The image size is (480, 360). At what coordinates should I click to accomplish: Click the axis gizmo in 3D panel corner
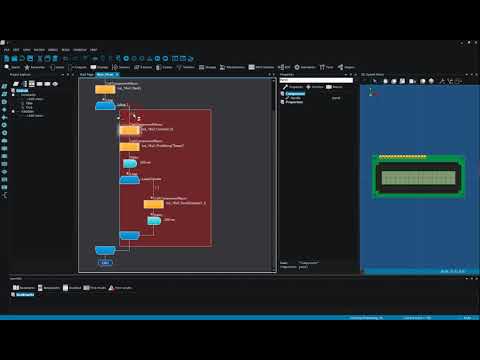373,92
